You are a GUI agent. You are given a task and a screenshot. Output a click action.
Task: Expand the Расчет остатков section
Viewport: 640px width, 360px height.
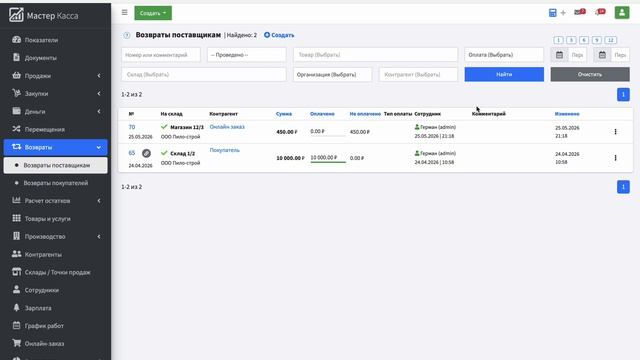(x=56, y=201)
